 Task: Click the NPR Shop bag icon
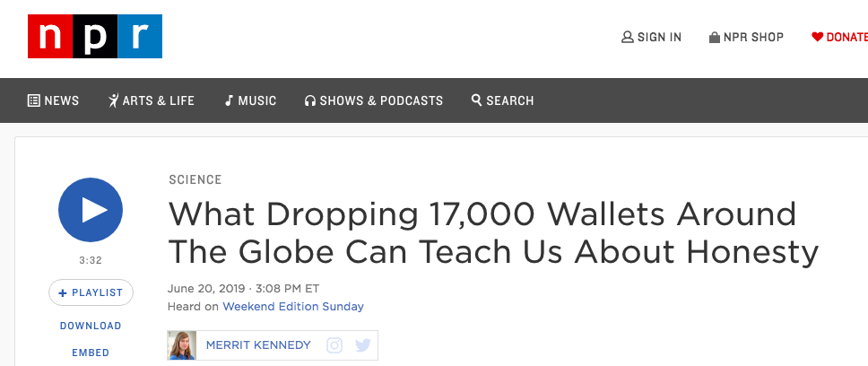715,37
